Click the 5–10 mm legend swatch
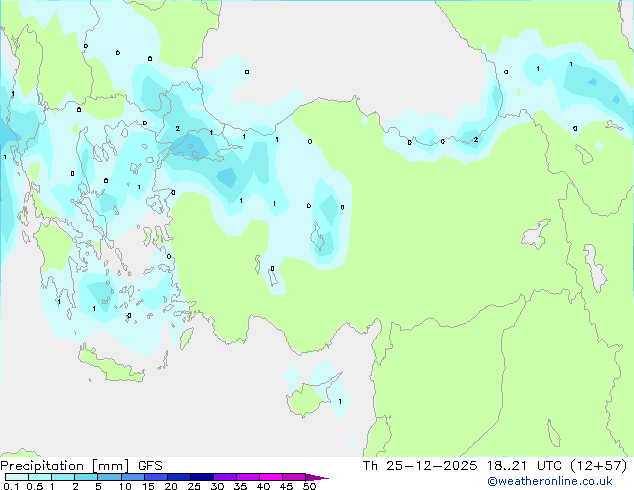Screen dimensions: 634x490 coord(109,477)
